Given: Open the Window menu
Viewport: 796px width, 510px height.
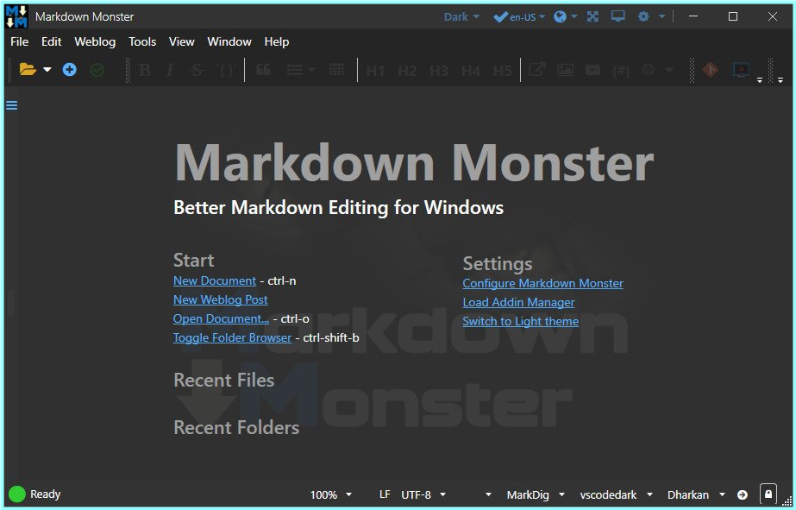Looking at the screenshot, I should coord(229,42).
